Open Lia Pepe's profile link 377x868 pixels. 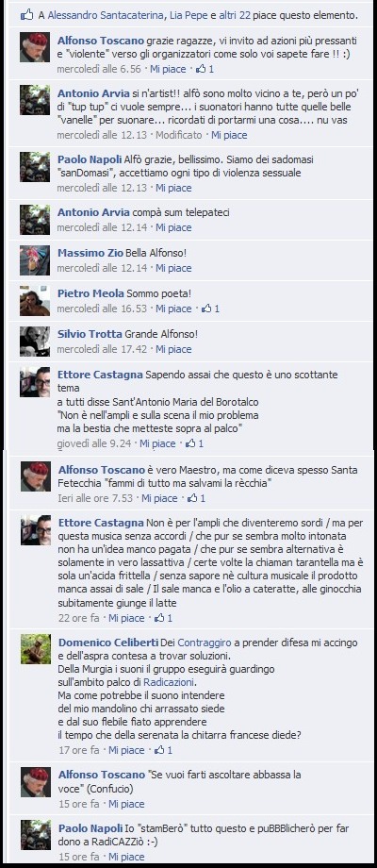coord(188,16)
